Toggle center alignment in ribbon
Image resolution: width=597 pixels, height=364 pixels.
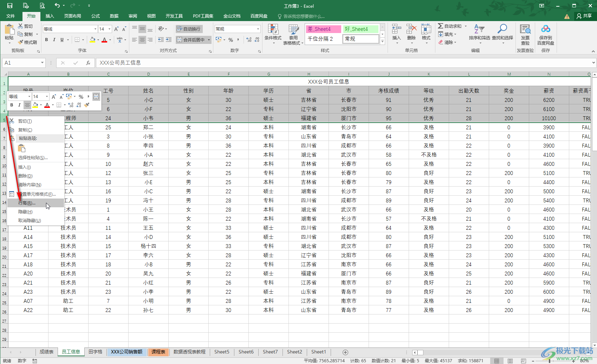(142, 40)
